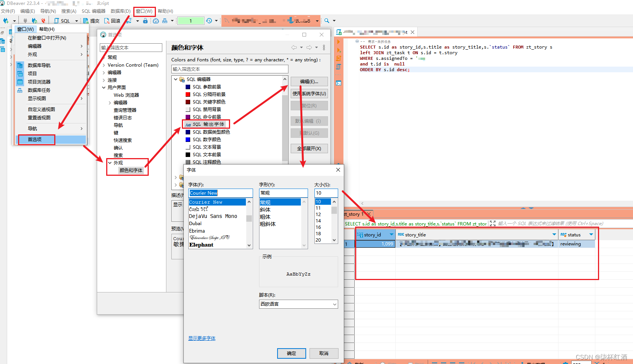633x364 pixels.
Task: Open story_title column filter dropdown
Action: coord(554,235)
